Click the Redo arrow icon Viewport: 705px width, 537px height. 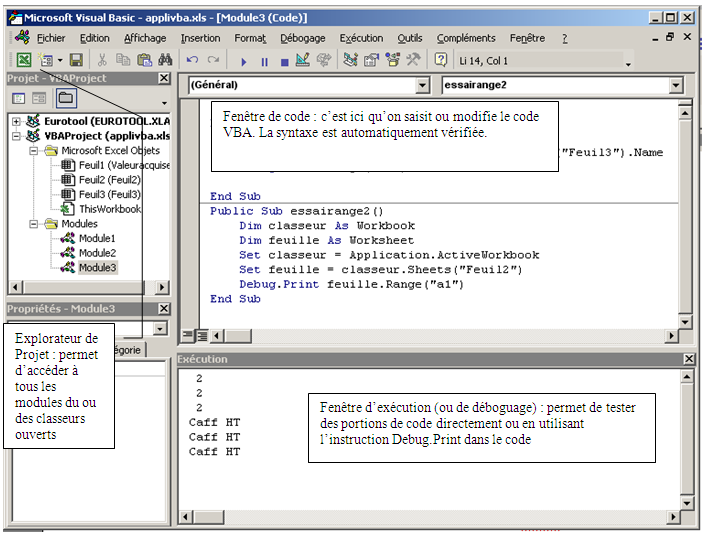[213, 60]
